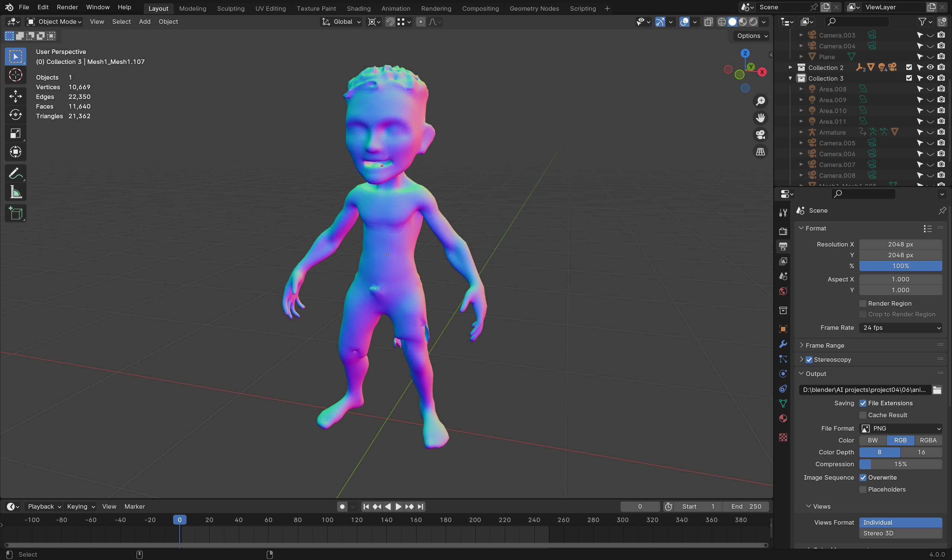Open the File menu

24,7
